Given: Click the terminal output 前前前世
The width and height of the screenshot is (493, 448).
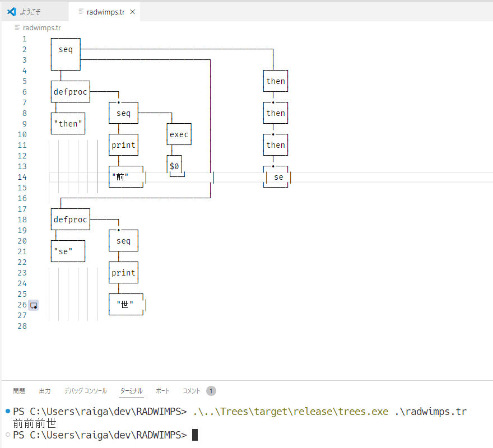Looking at the screenshot, I should 35,423.
